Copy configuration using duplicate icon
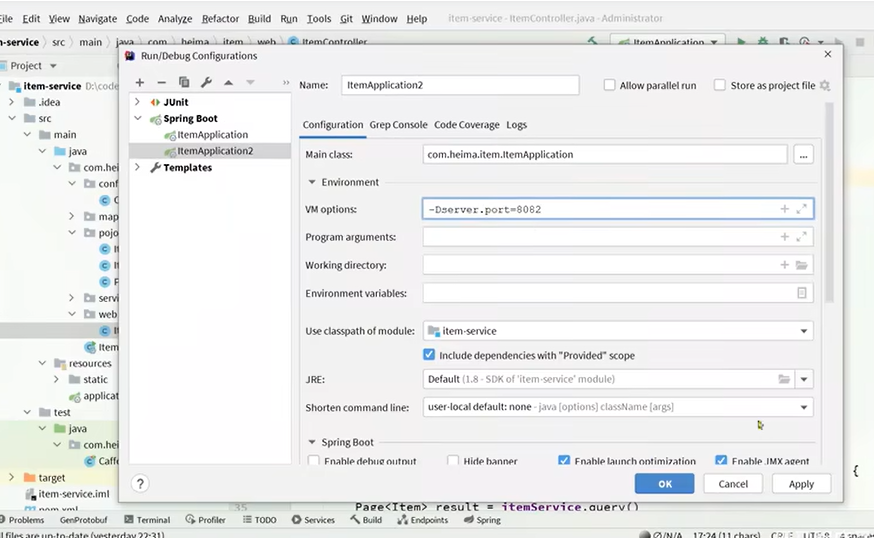The height and width of the screenshot is (538, 874). pos(184,83)
